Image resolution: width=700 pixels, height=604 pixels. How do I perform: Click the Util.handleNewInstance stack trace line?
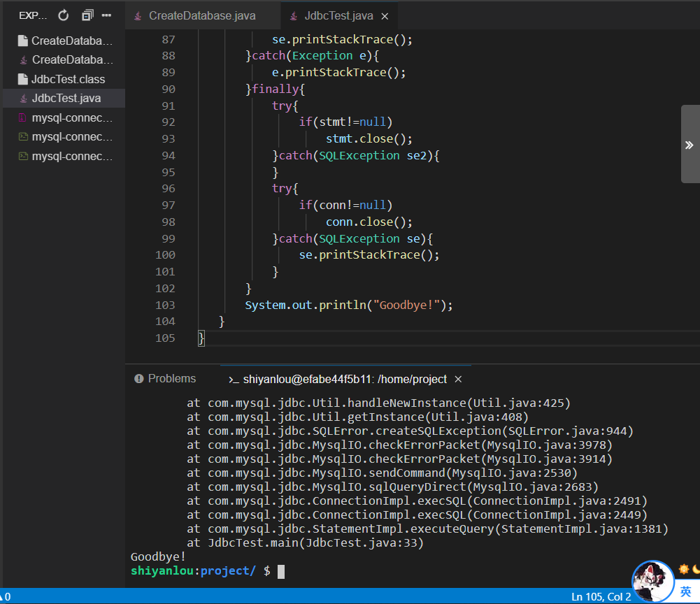pos(378,403)
